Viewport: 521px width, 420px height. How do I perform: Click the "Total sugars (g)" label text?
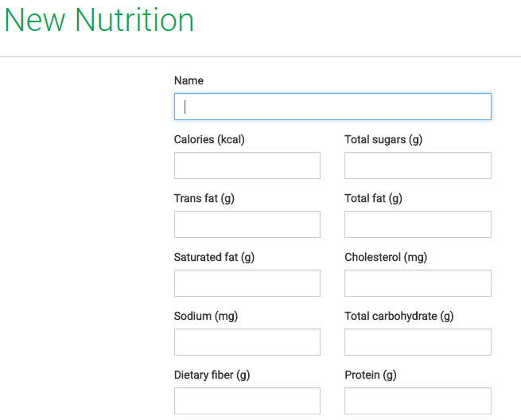click(383, 139)
